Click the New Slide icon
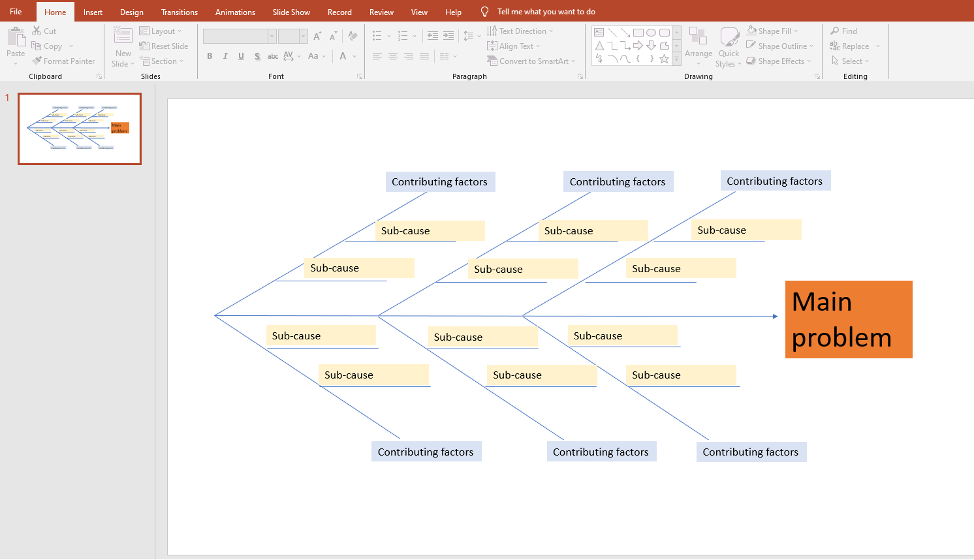This screenshot has height=560, width=974. [123, 36]
